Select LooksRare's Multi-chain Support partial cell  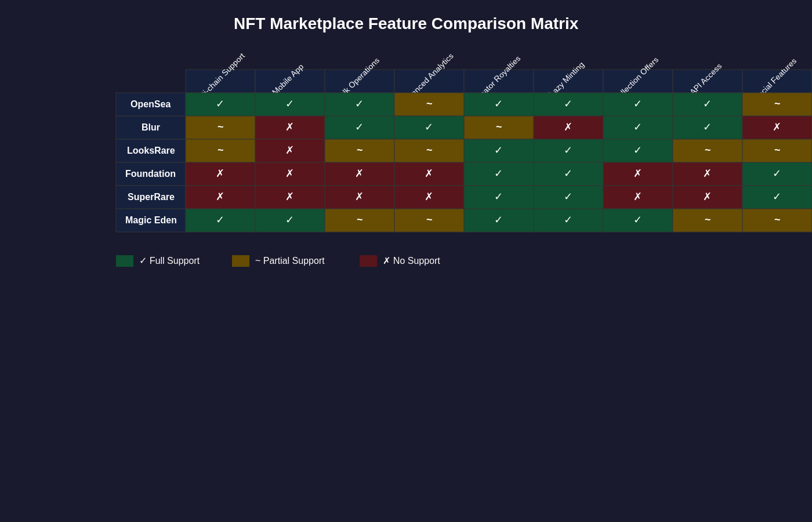(220, 151)
